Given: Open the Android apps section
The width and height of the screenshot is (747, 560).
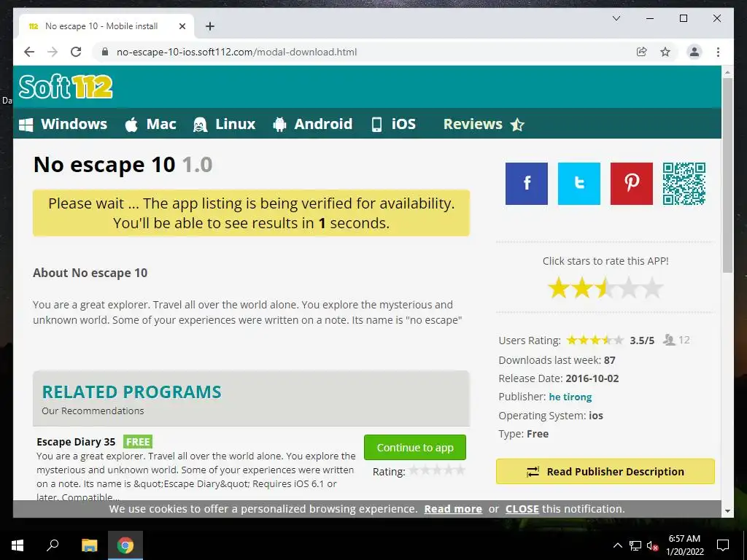Looking at the screenshot, I should click(312, 124).
